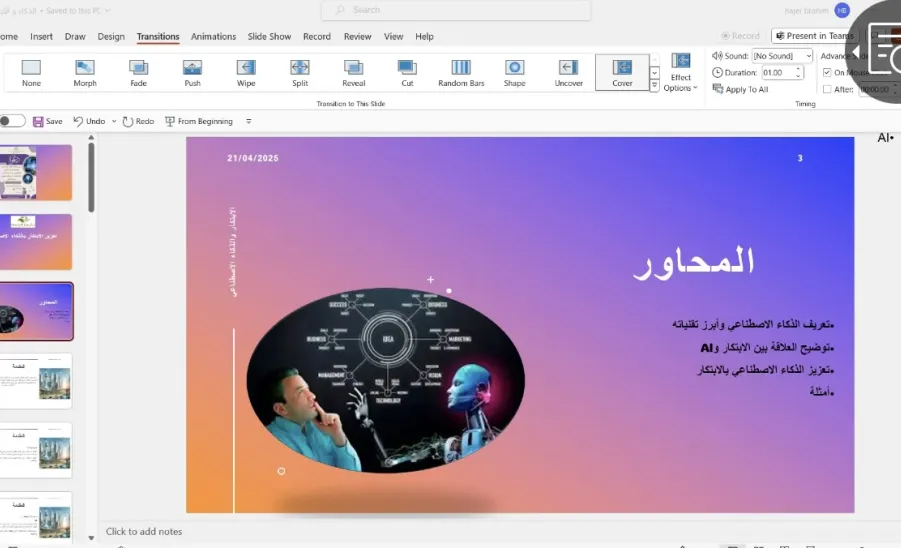Image resolution: width=901 pixels, height=548 pixels.
Task: Select the third slide thumbnail with المحاور
Action: coord(36,311)
